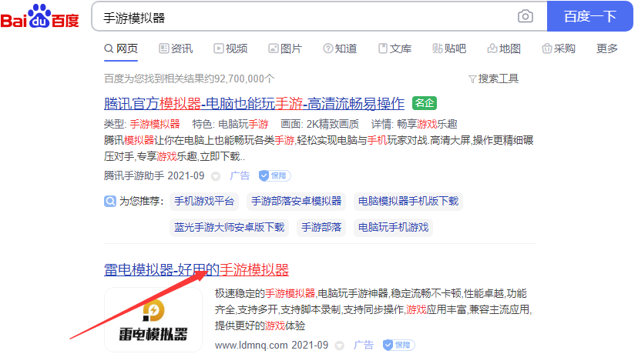Switch to the 资讯 tab
638x364 pixels.
pyautogui.click(x=176, y=48)
